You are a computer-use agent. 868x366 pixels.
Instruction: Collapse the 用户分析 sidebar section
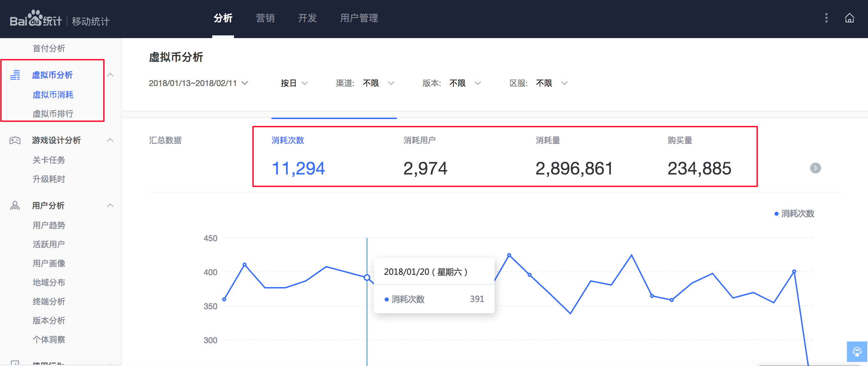click(x=110, y=205)
